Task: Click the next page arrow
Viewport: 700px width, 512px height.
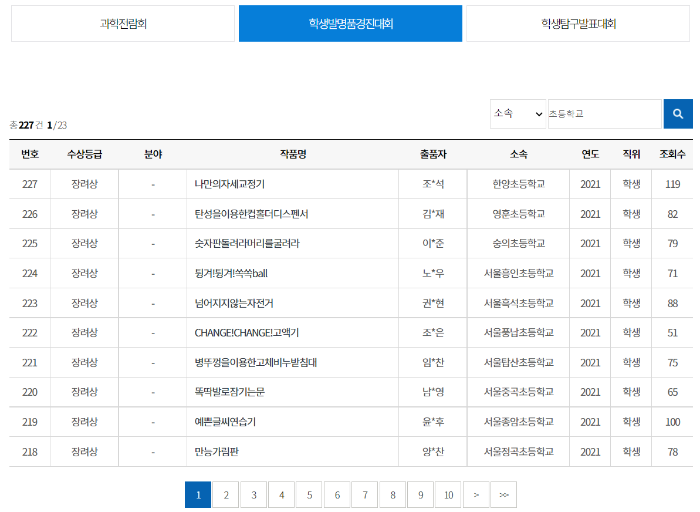Action: click(x=476, y=495)
